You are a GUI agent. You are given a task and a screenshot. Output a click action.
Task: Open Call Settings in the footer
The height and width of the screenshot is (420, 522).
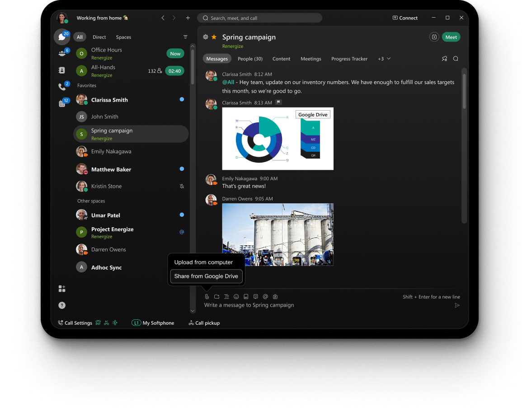tap(75, 322)
